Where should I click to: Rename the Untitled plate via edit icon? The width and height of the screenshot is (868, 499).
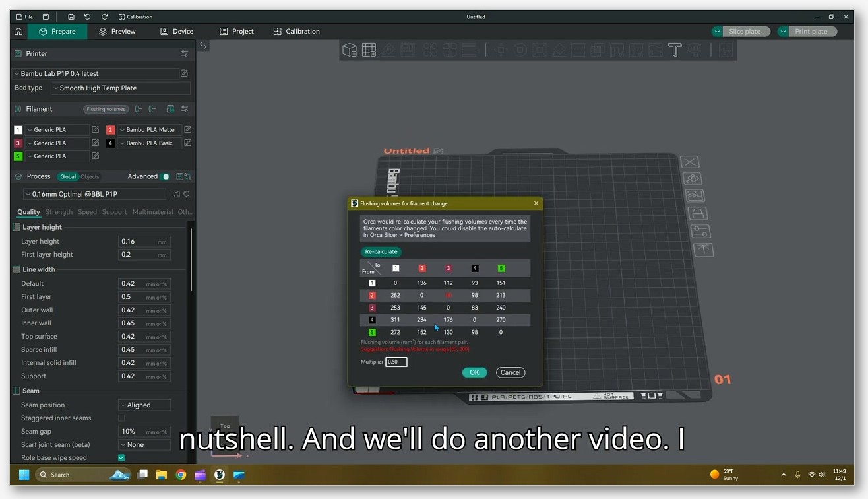[x=438, y=150]
